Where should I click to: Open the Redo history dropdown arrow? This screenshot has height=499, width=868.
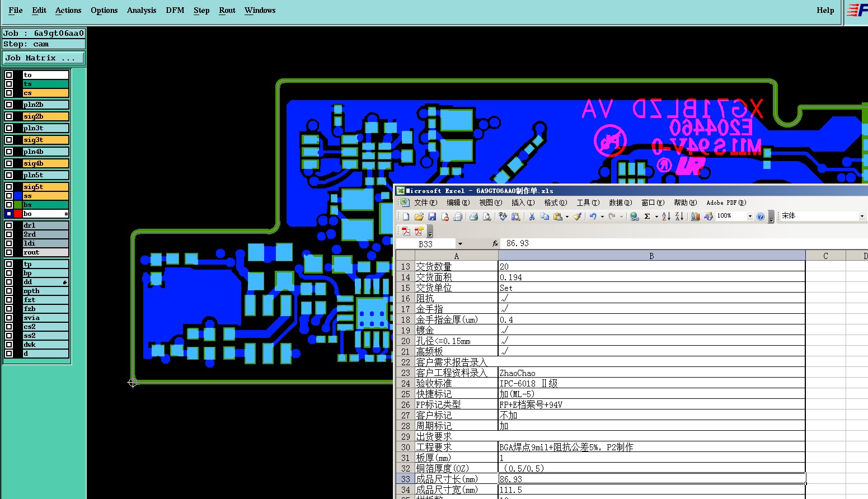click(621, 216)
